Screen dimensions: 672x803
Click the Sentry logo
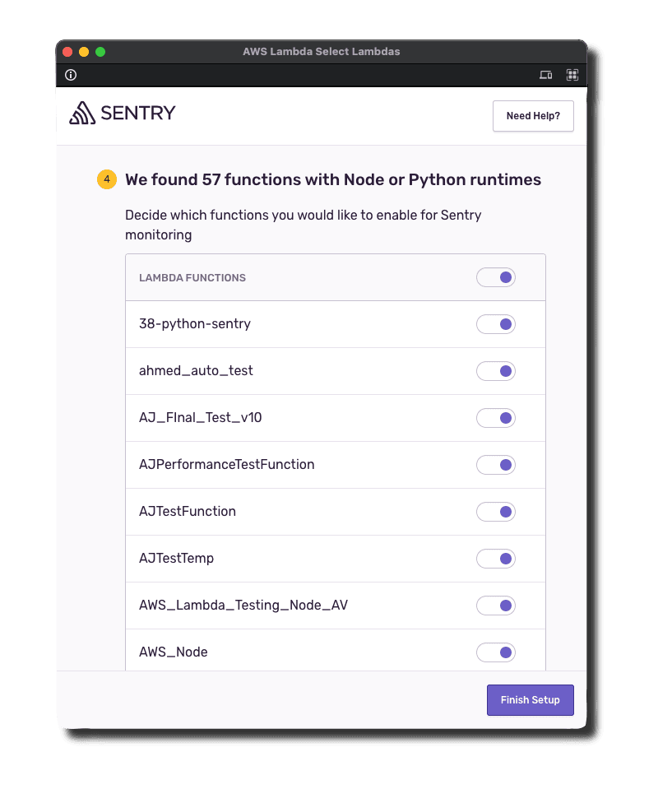(x=123, y=114)
